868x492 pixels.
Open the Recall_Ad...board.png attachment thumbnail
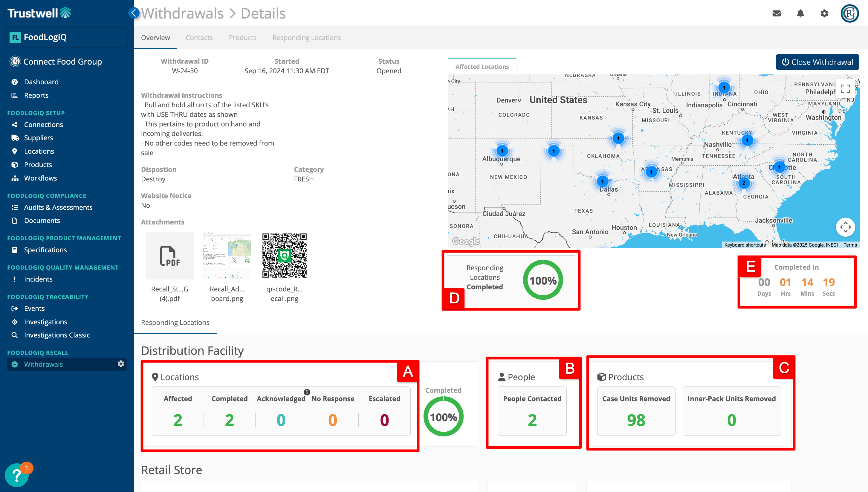tap(227, 256)
